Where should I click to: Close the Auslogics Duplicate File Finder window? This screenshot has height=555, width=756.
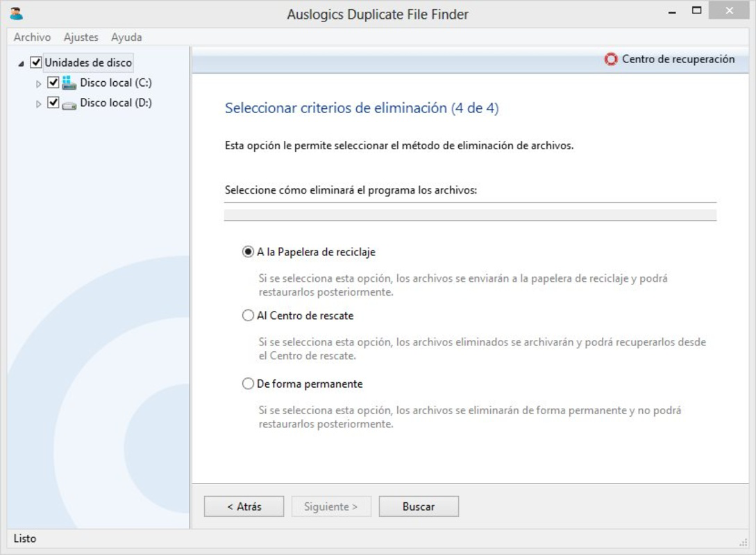point(729,10)
